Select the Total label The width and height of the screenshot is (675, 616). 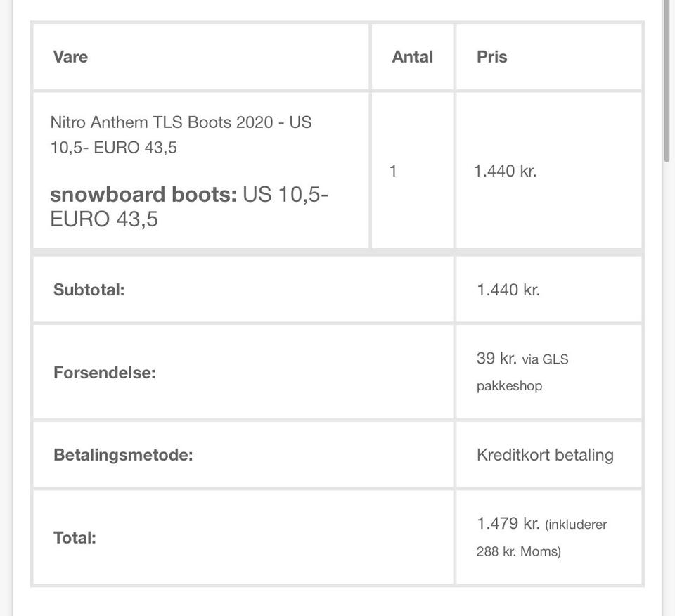click(x=75, y=538)
